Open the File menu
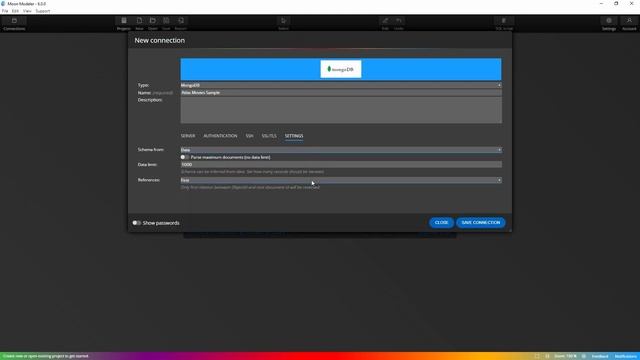 tap(5, 11)
